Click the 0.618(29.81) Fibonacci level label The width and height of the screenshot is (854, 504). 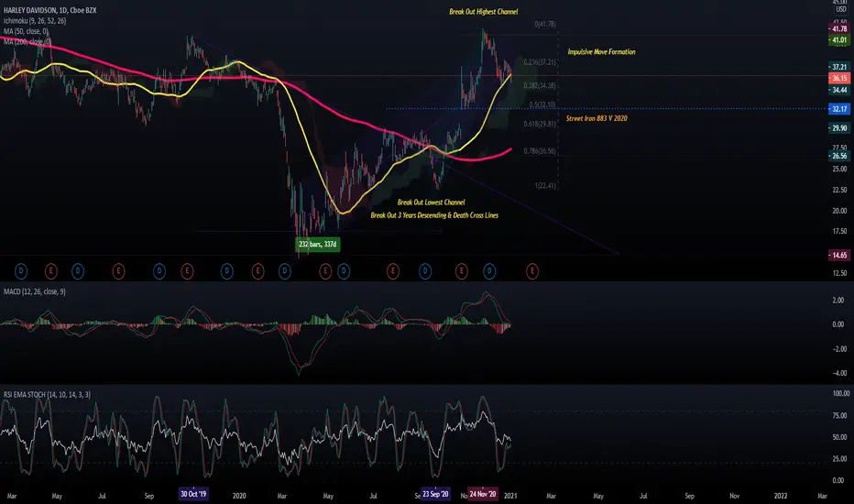[540, 124]
